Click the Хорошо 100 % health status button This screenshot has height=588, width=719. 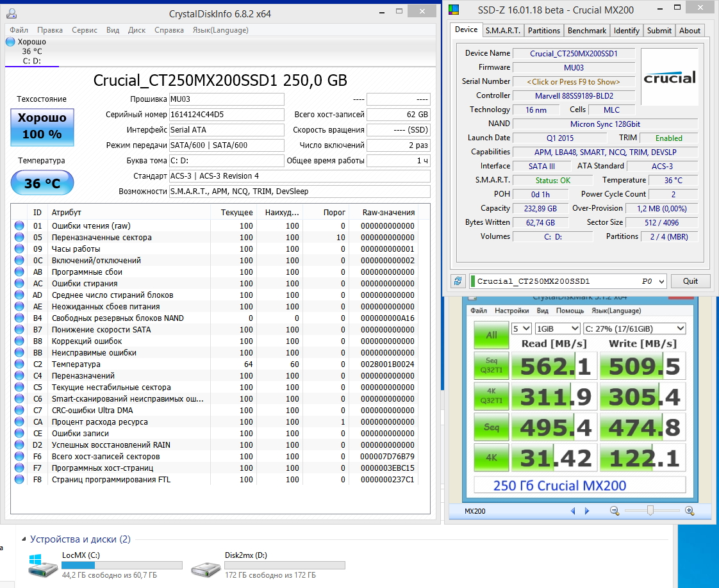tap(42, 127)
